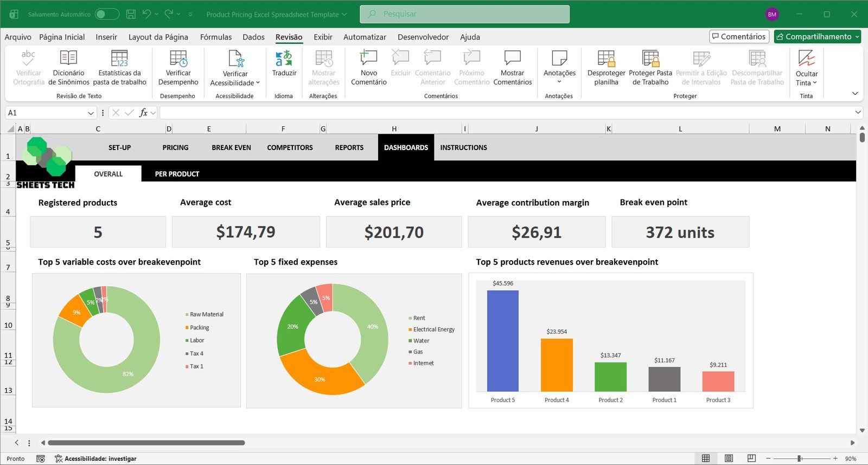The height and width of the screenshot is (465, 868).
Task: Open undo history dropdown arrow
Action: pyautogui.click(x=157, y=14)
